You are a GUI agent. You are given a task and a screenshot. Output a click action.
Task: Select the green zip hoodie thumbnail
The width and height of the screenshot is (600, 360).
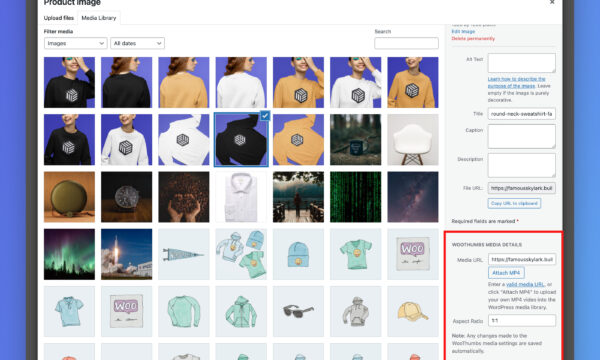pyautogui.click(x=241, y=311)
